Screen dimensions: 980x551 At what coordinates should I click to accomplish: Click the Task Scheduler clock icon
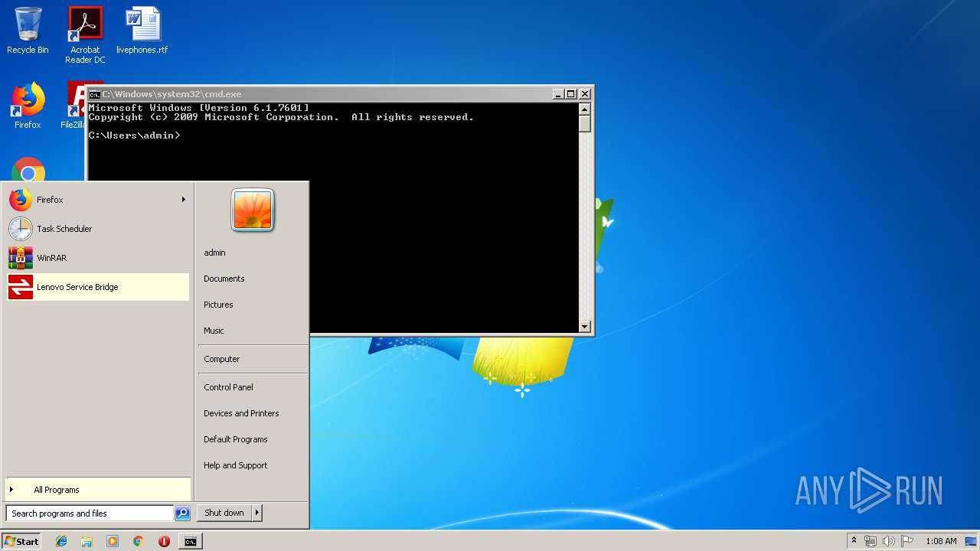pyautogui.click(x=21, y=229)
